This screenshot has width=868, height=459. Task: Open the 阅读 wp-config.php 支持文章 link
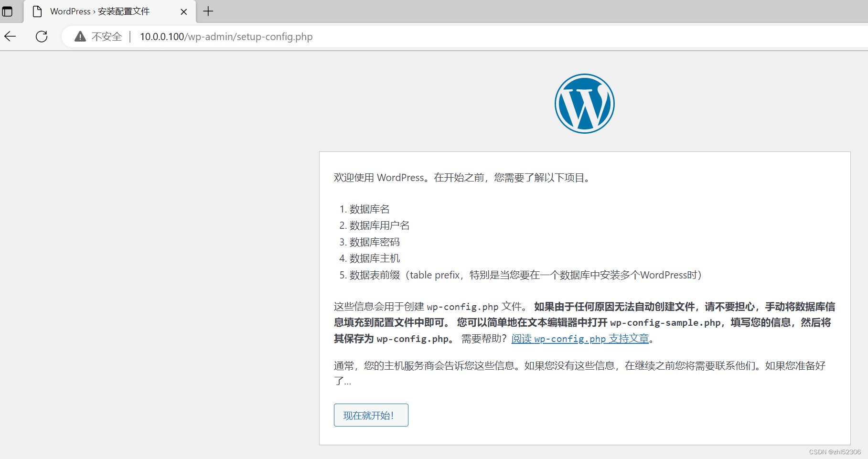[x=580, y=339]
